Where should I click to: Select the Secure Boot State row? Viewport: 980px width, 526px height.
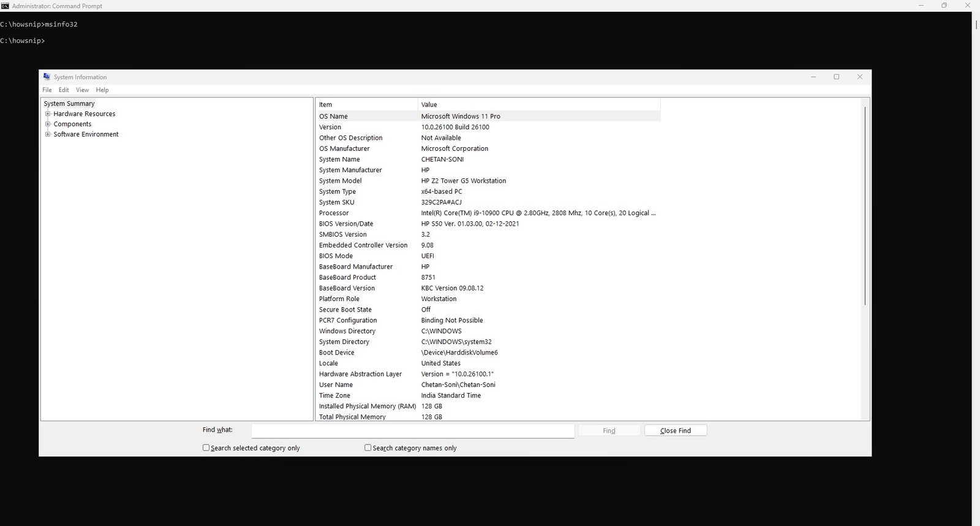click(x=488, y=310)
